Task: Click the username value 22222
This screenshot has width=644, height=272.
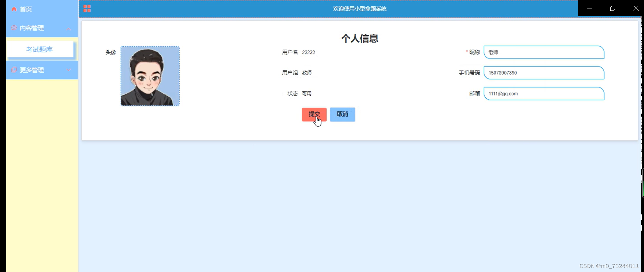Action: 308,52
